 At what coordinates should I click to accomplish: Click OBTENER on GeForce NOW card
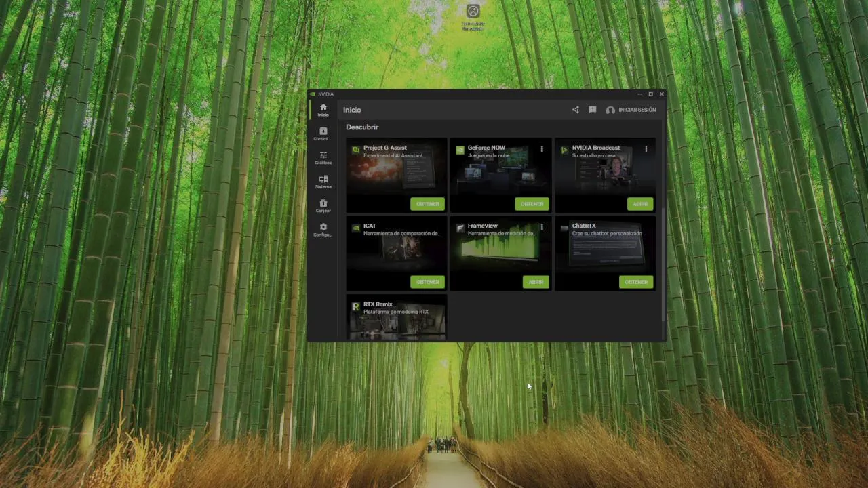pos(532,204)
